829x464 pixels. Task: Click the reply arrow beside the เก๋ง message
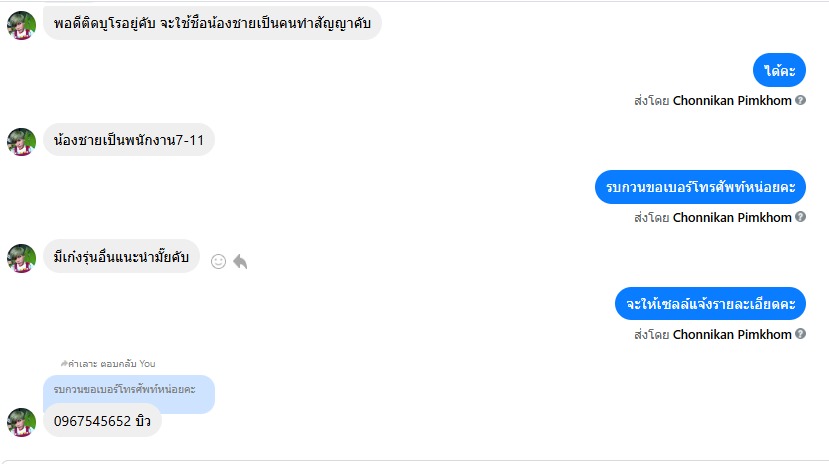tap(240, 261)
